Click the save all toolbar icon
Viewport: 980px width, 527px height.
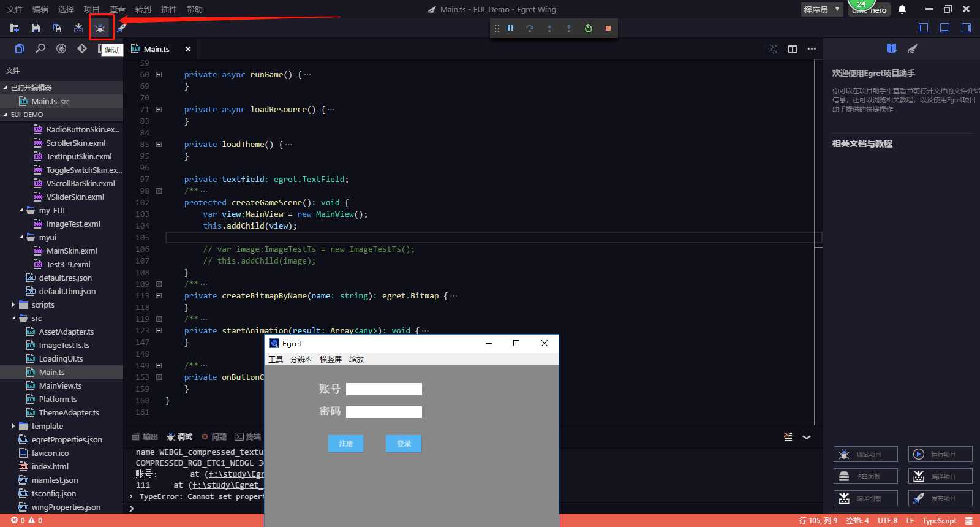[x=57, y=28]
